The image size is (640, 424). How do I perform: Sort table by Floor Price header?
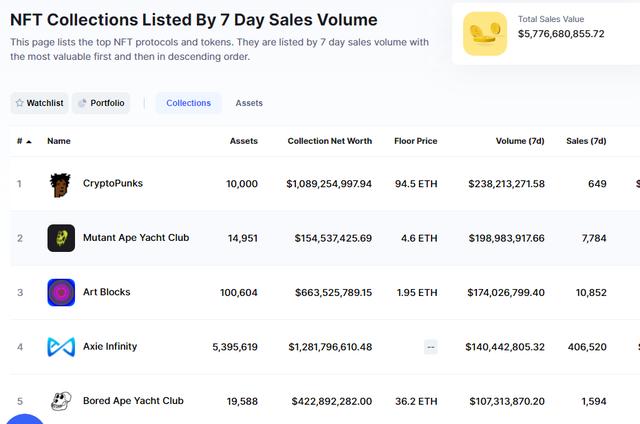pyautogui.click(x=415, y=141)
